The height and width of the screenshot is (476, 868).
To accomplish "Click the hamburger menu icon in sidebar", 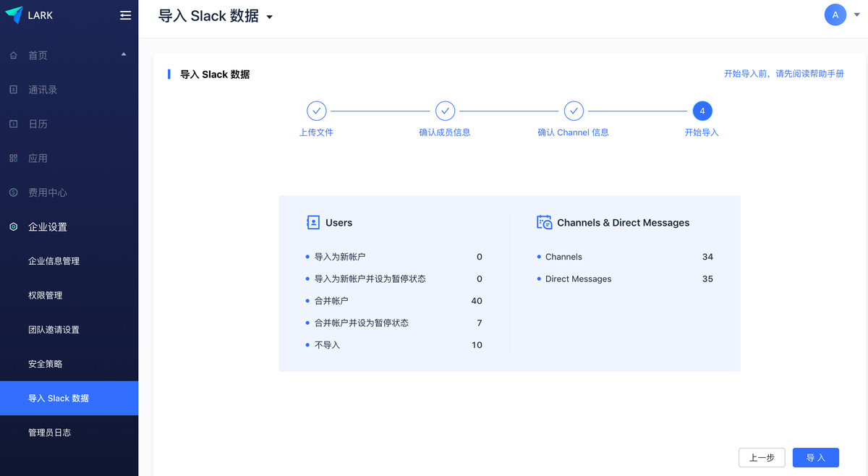I will tap(124, 14).
